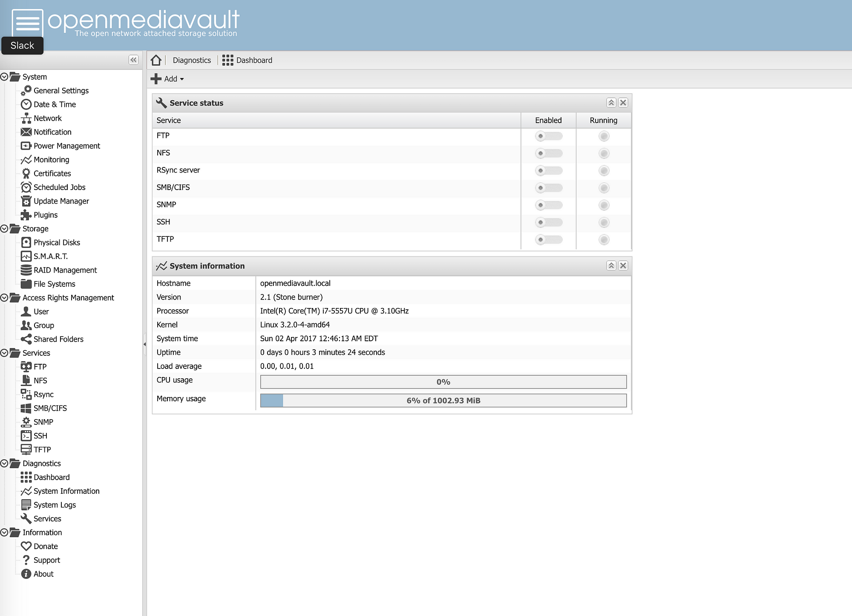Toggle the SSH Enabled switch

click(x=548, y=222)
